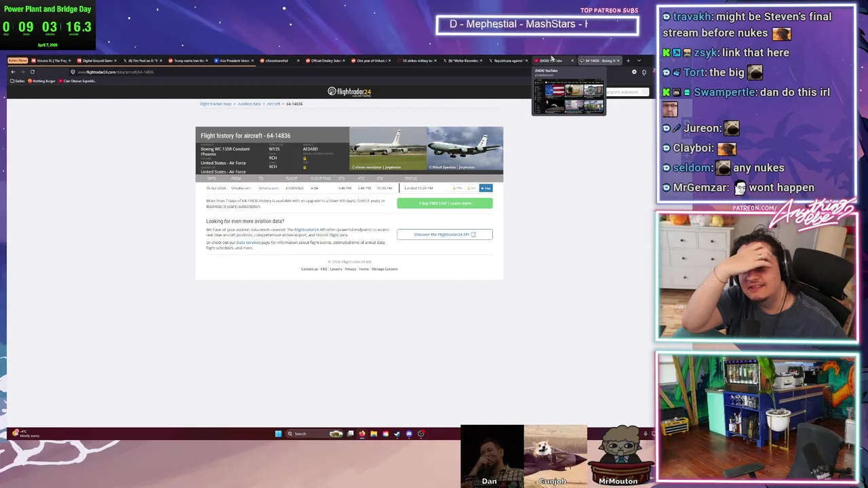Image resolution: width=868 pixels, height=488 pixels.
Task: Open the OBS icon on the taskbar
Action: (421, 434)
